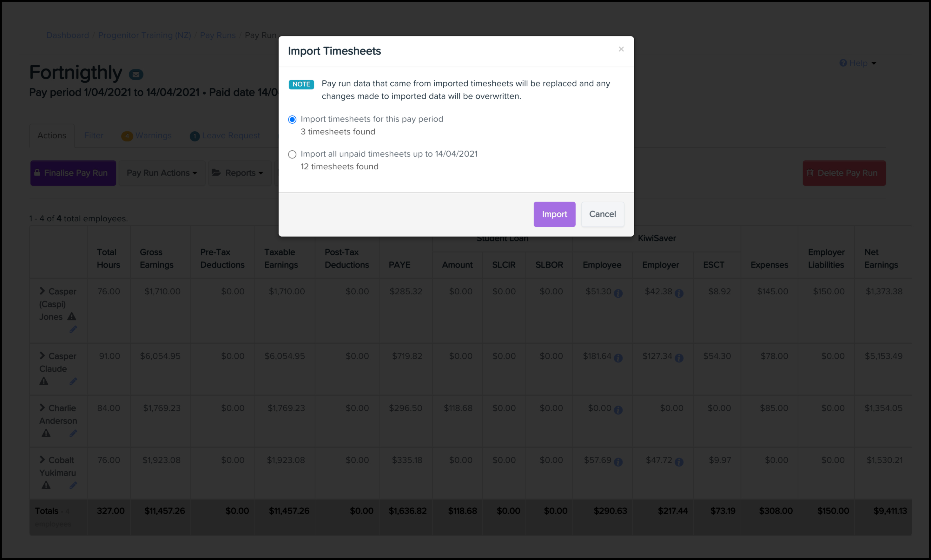Click pencil edit icon for Charlie Anderson

coord(73,433)
